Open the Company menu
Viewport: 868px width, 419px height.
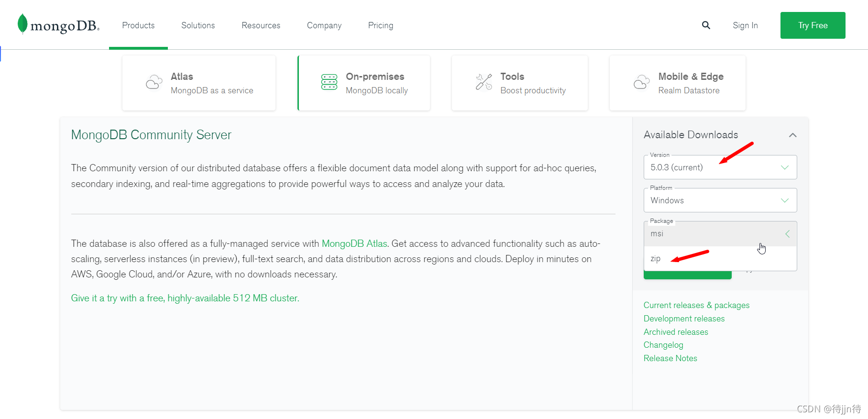pos(324,25)
